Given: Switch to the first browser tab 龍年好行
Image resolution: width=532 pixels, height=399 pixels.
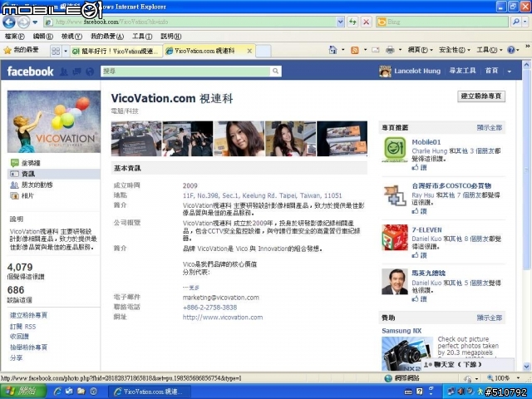Looking at the screenshot, I should [x=116, y=52].
